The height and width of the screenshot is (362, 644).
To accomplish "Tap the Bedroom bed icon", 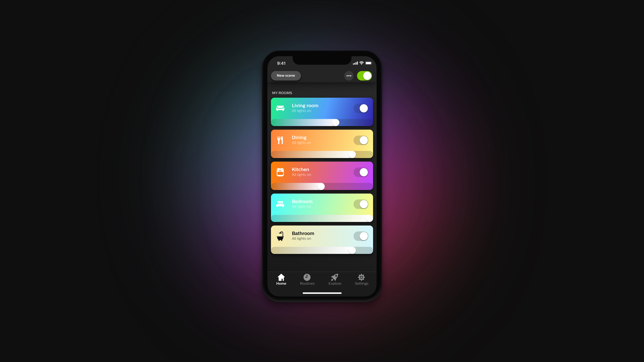I will tap(280, 203).
